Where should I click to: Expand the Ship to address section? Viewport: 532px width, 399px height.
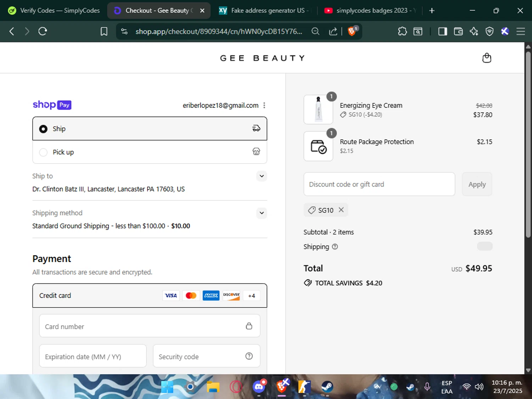(x=261, y=176)
